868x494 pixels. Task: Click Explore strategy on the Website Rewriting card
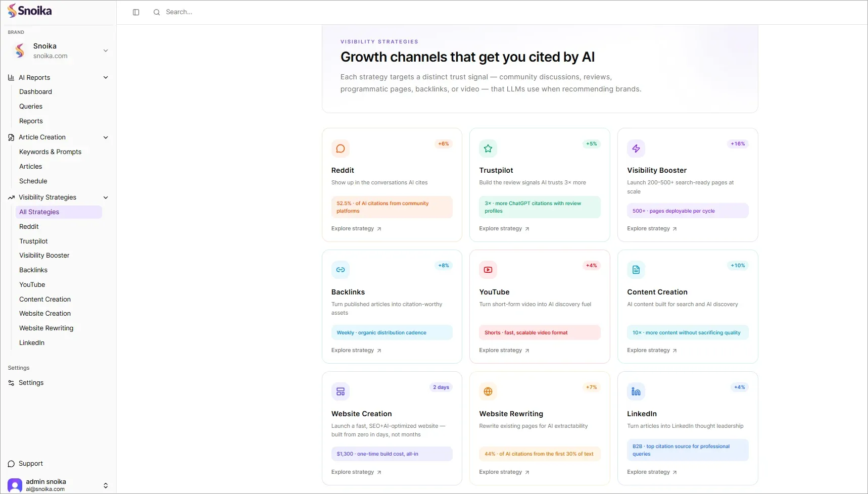tap(504, 472)
